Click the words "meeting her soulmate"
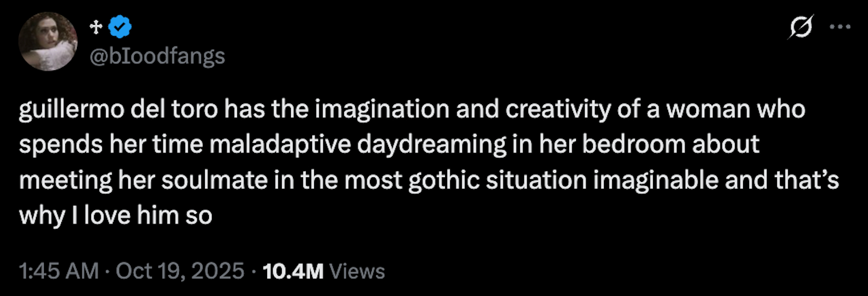Image resolution: width=868 pixels, height=296 pixels. click(143, 180)
